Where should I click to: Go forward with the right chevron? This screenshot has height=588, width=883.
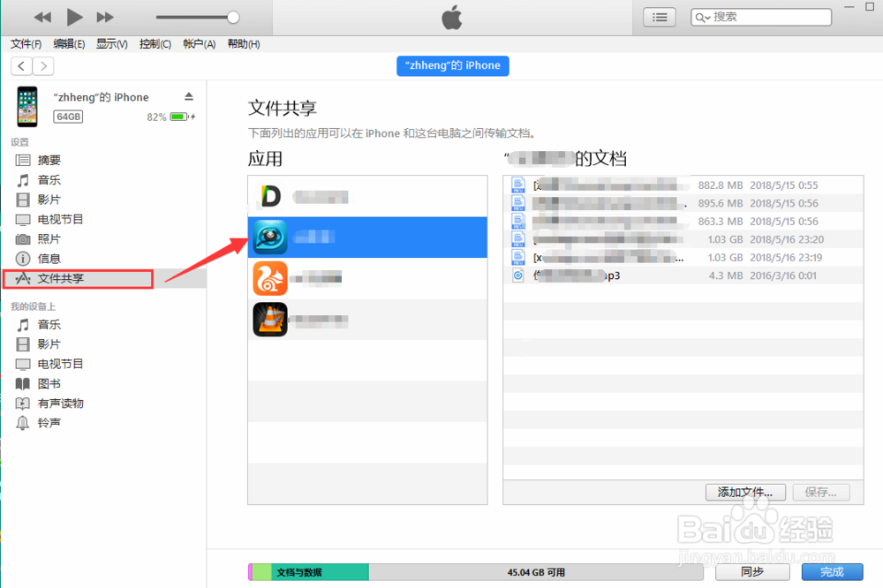tap(43, 66)
